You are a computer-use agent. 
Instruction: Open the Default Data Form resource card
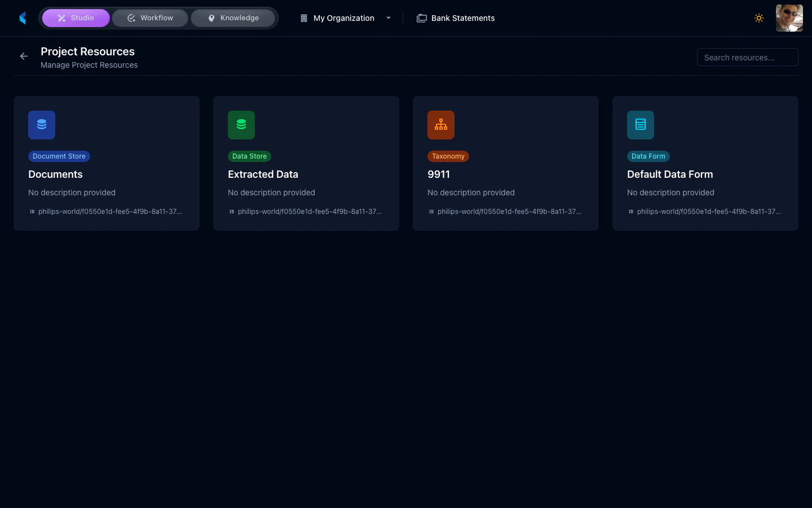point(705,163)
